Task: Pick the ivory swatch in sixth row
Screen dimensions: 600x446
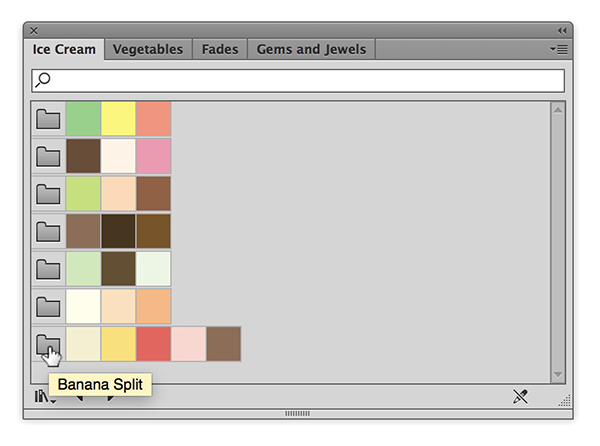Action: click(83, 306)
